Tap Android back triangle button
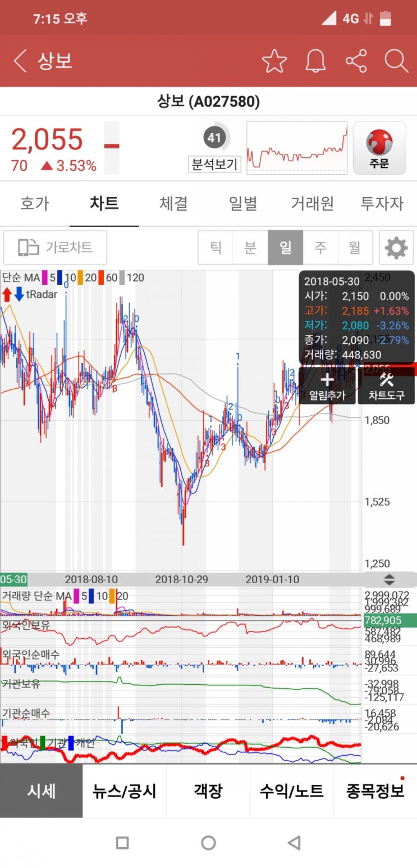Screen dimensions: 417x868 click(294, 842)
